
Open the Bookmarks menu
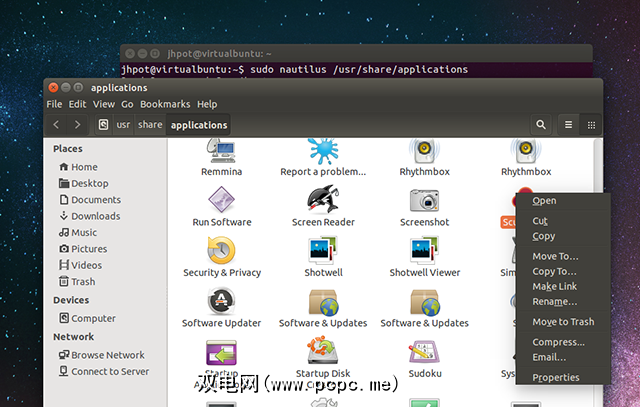(x=164, y=104)
